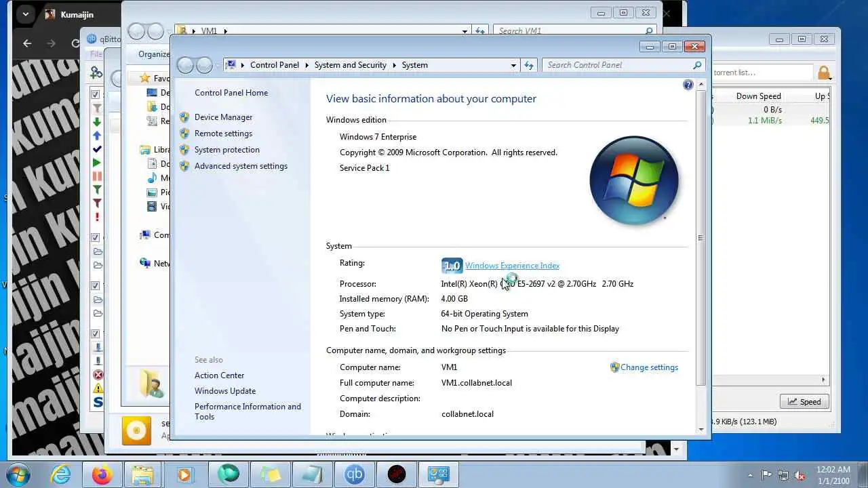Select Control Panel breadcrumb
The width and height of the screenshot is (868, 488).
click(x=275, y=65)
